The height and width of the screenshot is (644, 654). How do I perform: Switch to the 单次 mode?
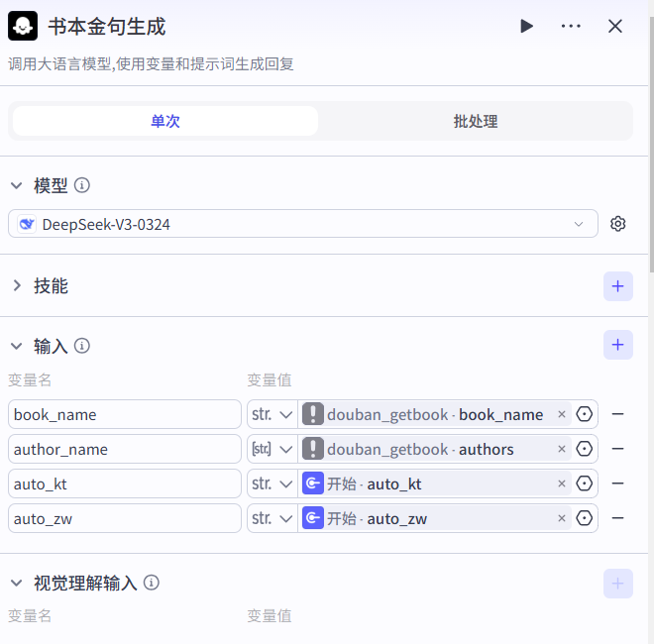[x=165, y=121]
